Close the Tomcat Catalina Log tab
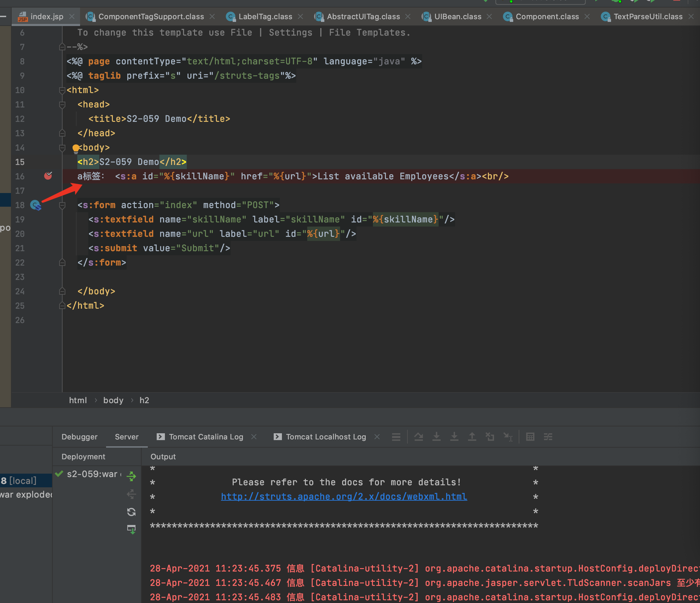This screenshot has width=700, height=603. (x=254, y=437)
